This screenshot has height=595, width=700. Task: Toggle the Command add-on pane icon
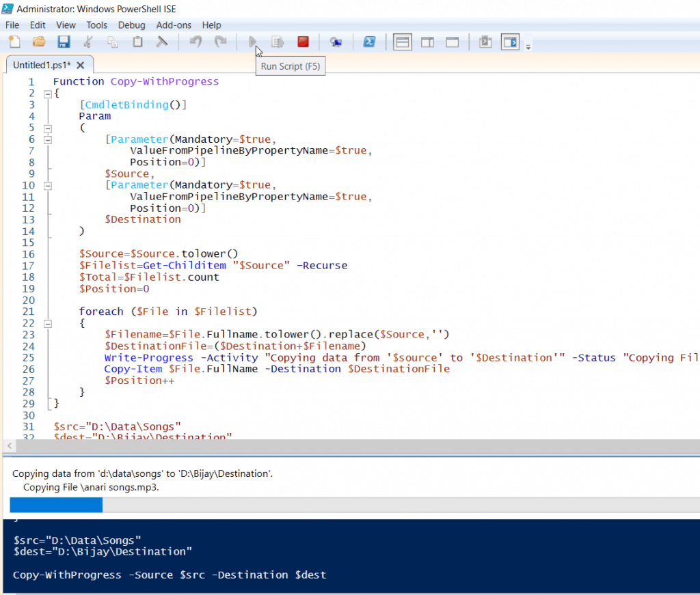[510, 42]
